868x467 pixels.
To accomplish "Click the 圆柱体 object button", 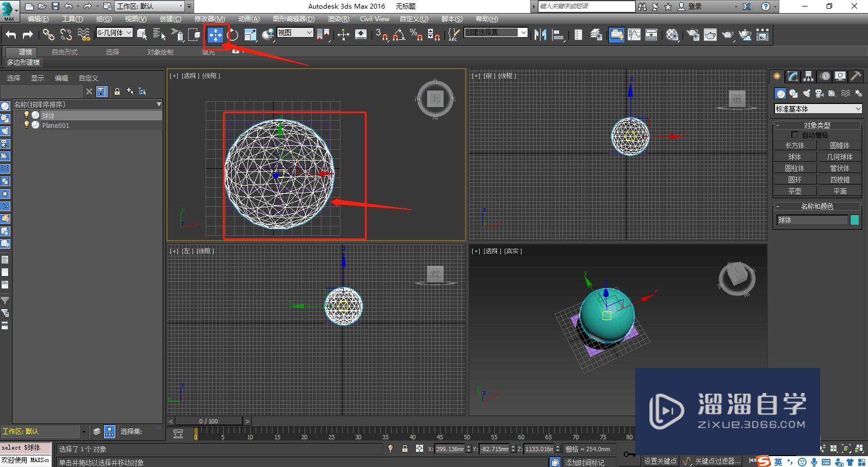I will [795, 168].
